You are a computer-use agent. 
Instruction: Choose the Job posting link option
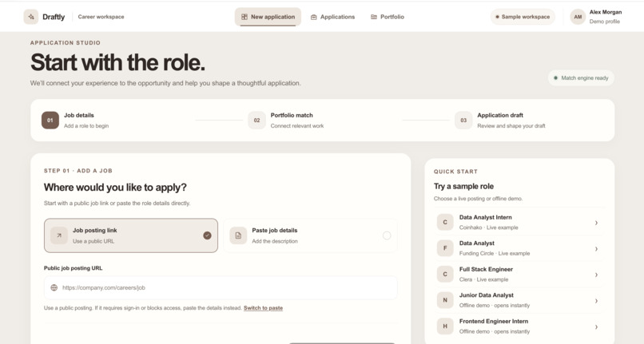coord(131,235)
